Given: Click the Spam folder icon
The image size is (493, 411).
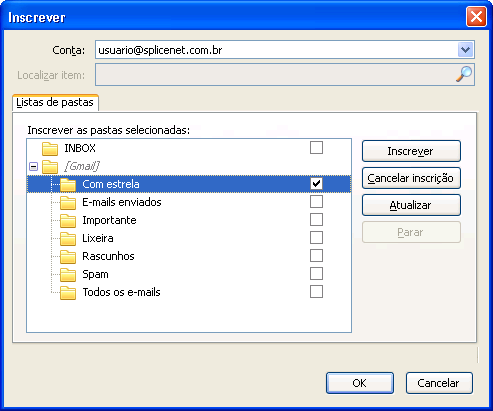Looking at the screenshot, I should [x=68, y=275].
